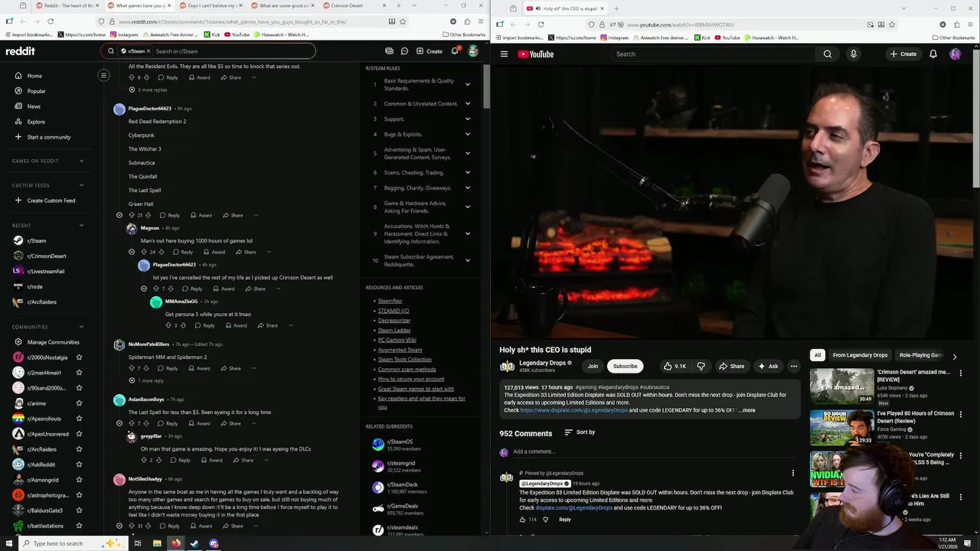This screenshot has width=980, height=551.
Task: Open options for 'Crimson Desert' amazed me video
Action: point(962,373)
